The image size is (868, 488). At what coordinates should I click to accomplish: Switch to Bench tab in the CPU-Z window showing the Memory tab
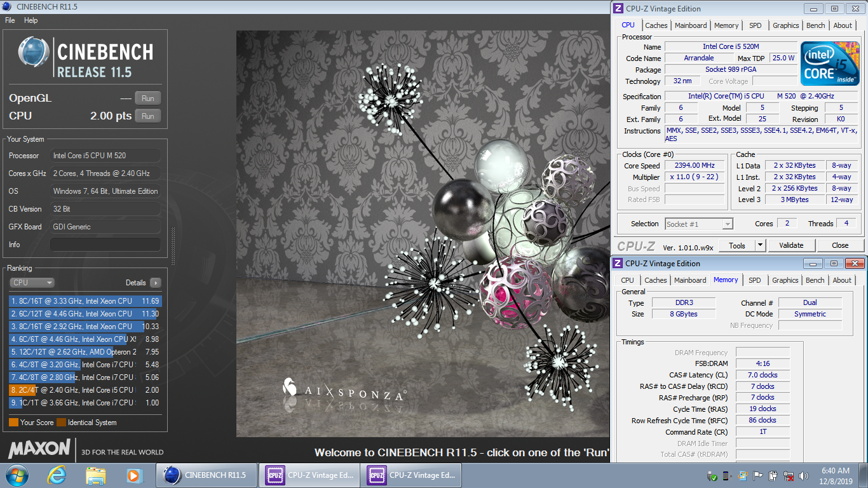[x=815, y=280]
